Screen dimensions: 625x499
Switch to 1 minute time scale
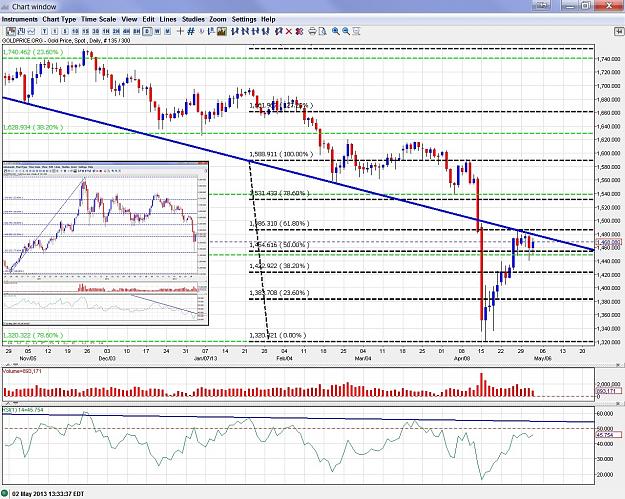[x=55, y=31]
